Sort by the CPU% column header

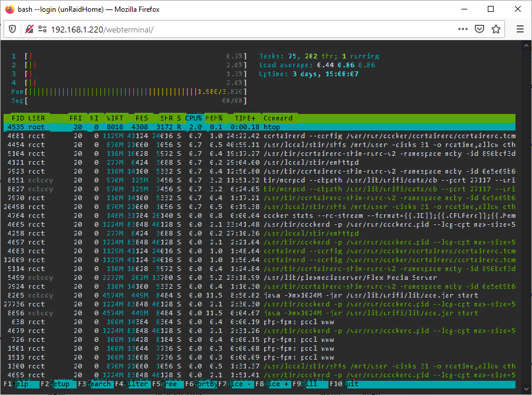[193, 118]
